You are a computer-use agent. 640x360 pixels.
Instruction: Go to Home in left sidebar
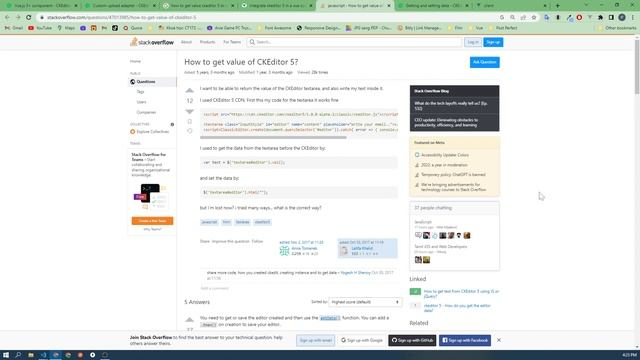[136, 61]
